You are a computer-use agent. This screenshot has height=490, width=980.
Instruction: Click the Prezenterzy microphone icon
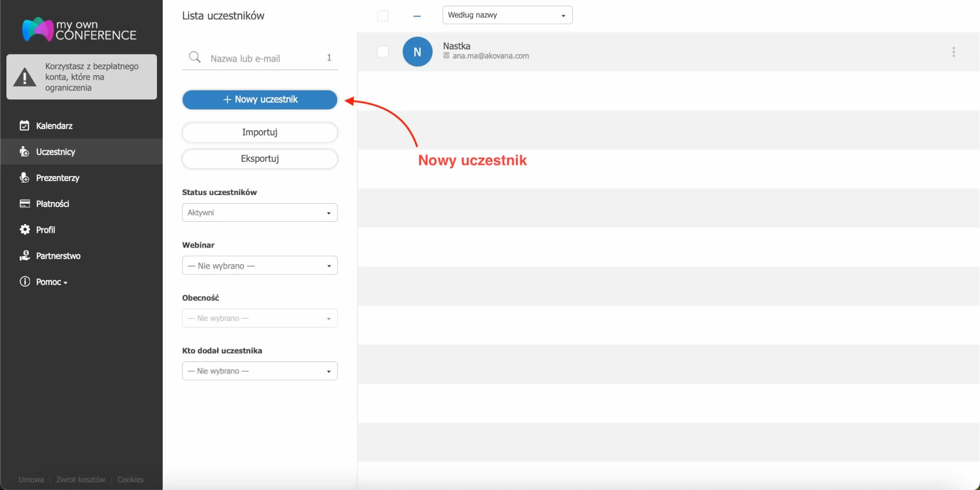pos(24,178)
